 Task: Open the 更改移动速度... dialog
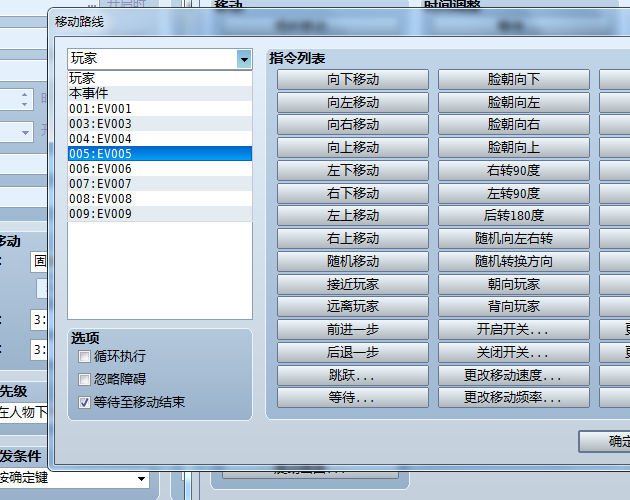pos(514,375)
